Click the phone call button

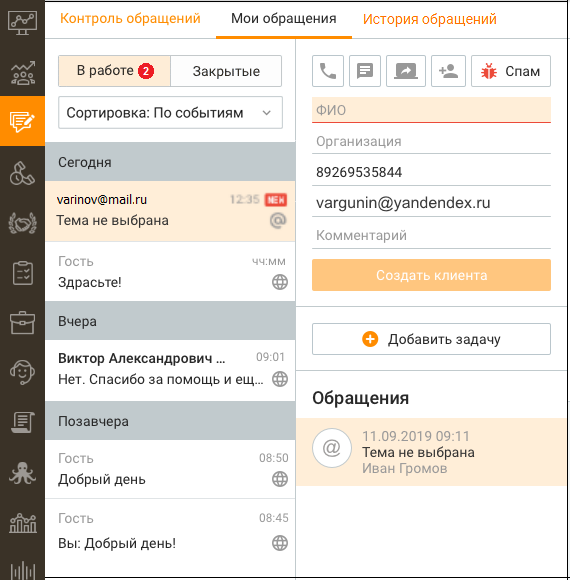328,71
